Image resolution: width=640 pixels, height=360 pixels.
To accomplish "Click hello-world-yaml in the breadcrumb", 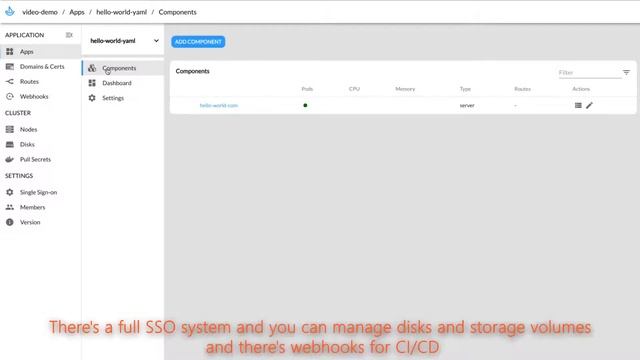I will pos(121,12).
